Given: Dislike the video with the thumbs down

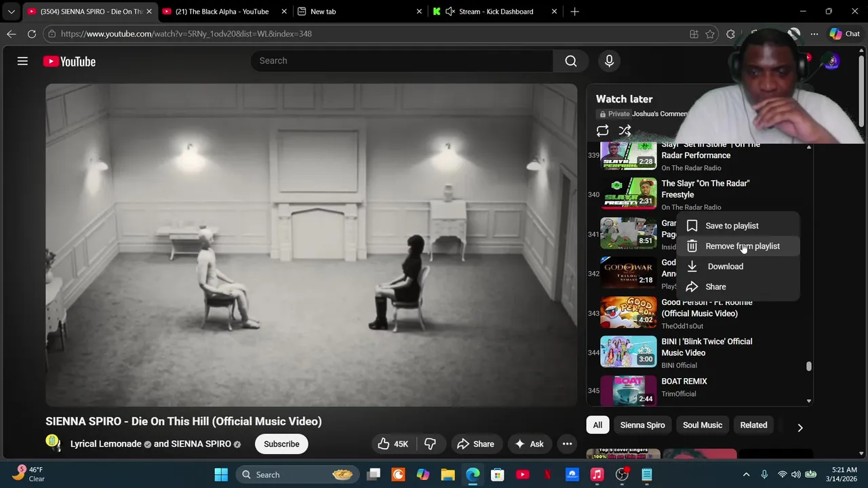Looking at the screenshot, I should tap(430, 444).
